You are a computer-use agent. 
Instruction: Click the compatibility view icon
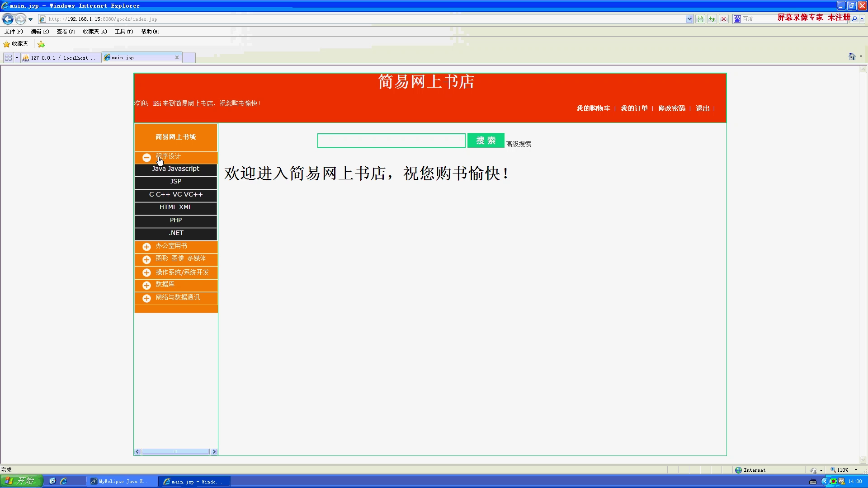700,19
